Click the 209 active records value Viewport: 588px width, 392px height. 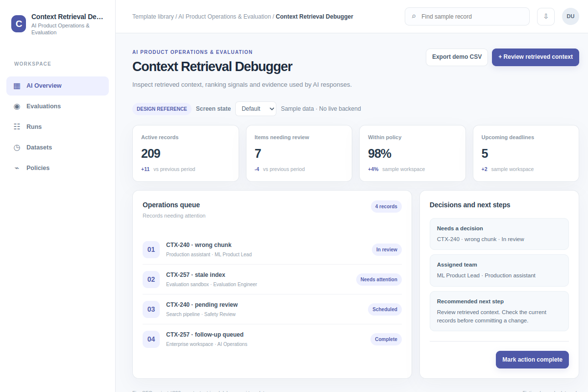coord(151,153)
